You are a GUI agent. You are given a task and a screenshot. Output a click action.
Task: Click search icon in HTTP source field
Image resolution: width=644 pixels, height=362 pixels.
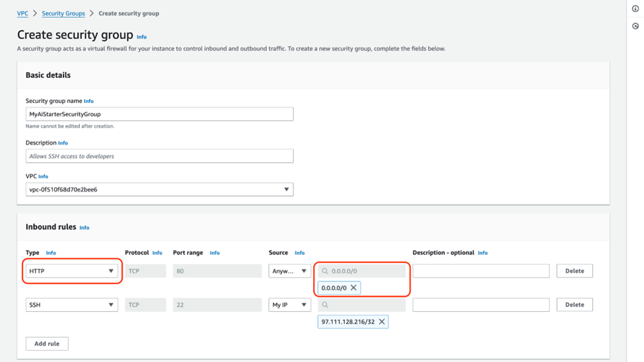pyautogui.click(x=325, y=271)
